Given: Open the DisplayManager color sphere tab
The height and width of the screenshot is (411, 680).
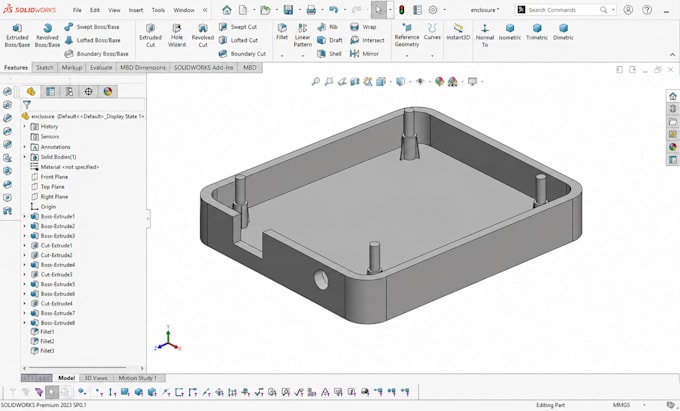Looking at the screenshot, I should coord(108,91).
